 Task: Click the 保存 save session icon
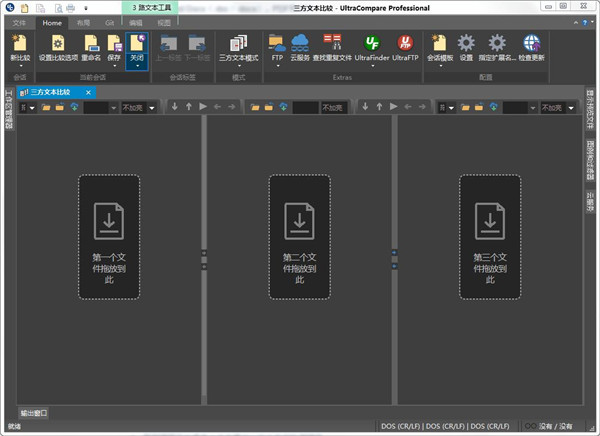(x=114, y=42)
